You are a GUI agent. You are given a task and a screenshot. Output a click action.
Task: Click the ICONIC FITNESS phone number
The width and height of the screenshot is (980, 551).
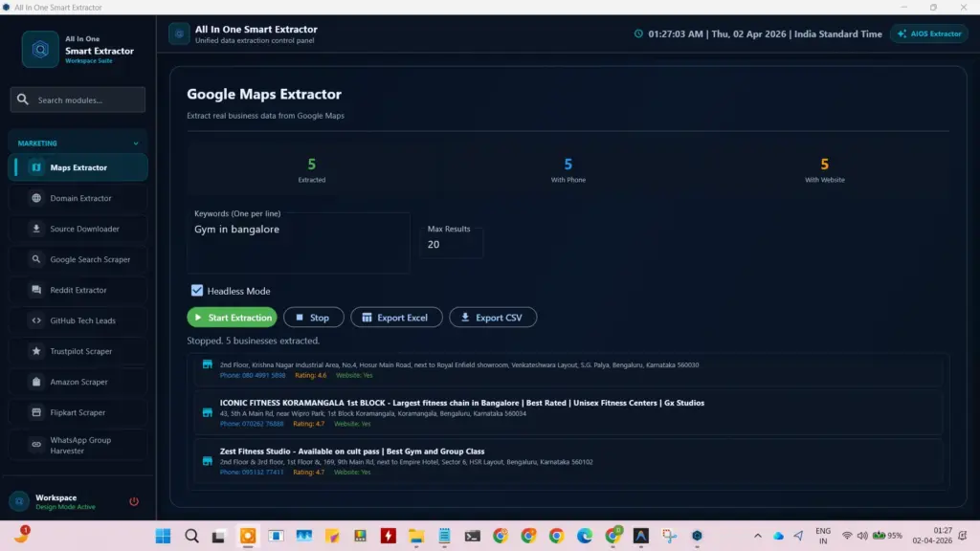point(252,424)
